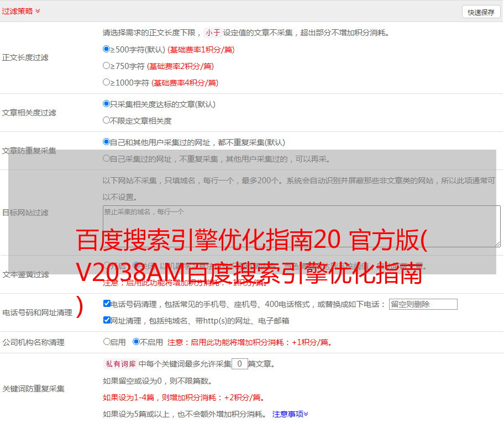Screen dimensions: 504x424
Task: Choose 只采集相关度达标的文章(默认) option
Action: pyautogui.click(x=107, y=104)
